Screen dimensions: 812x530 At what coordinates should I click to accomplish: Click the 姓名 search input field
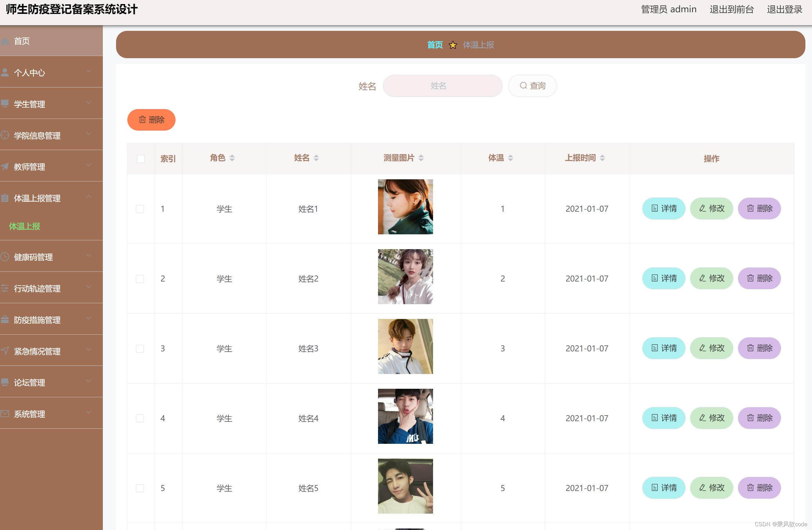(x=442, y=86)
